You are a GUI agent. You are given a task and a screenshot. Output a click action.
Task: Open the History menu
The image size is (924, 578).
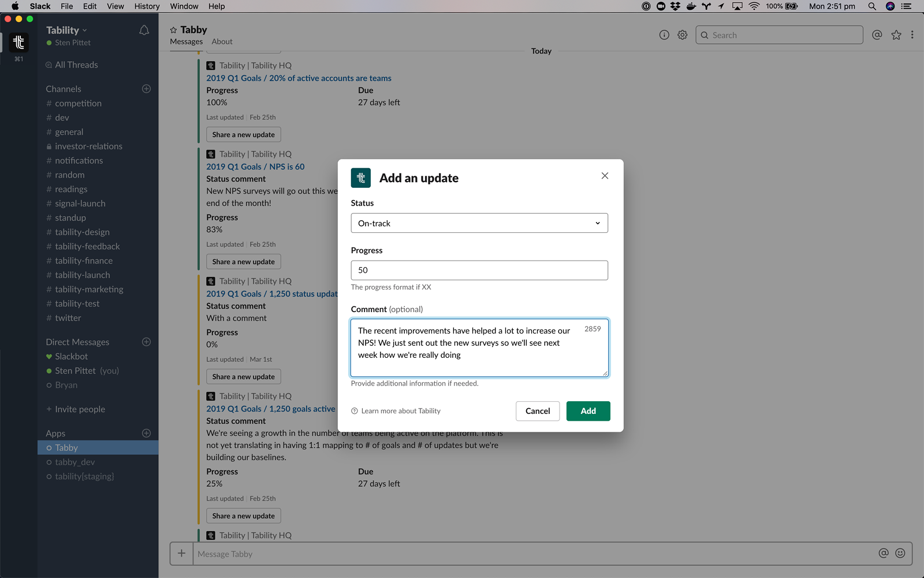point(146,6)
